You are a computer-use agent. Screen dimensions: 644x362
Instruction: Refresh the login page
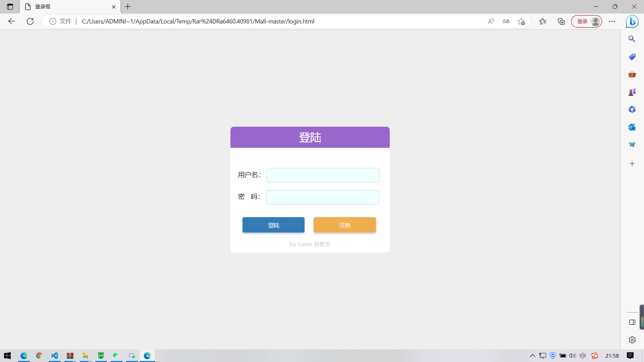click(30, 21)
